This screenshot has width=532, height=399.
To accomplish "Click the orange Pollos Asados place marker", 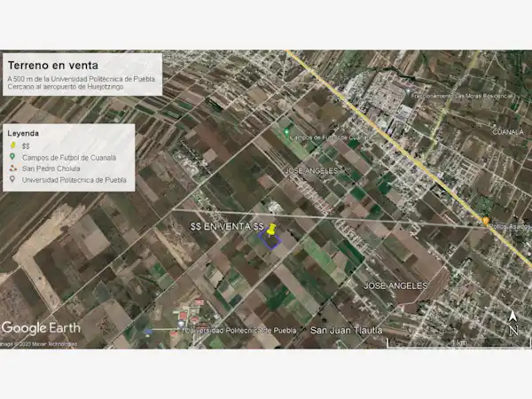I will pyautogui.click(x=486, y=221).
